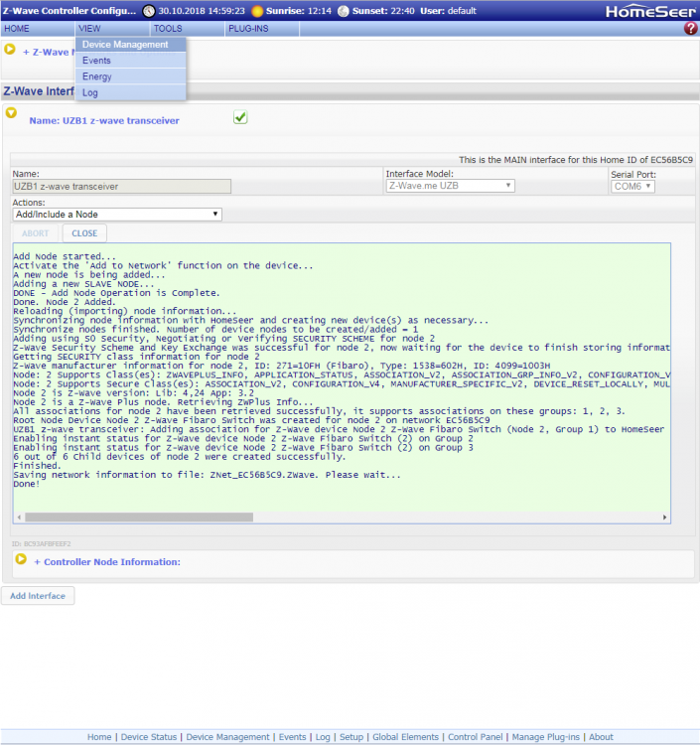Open help via the red question mark
700x745 pixels.
click(x=691, y=29)
